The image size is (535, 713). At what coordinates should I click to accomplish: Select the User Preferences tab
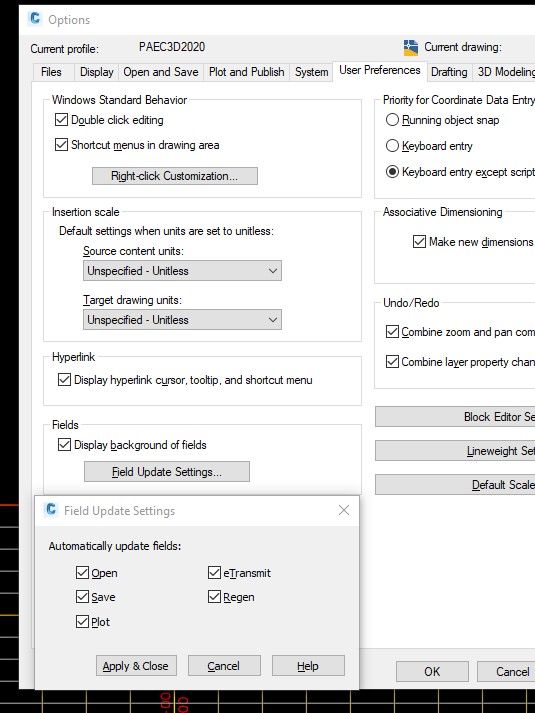380,70
